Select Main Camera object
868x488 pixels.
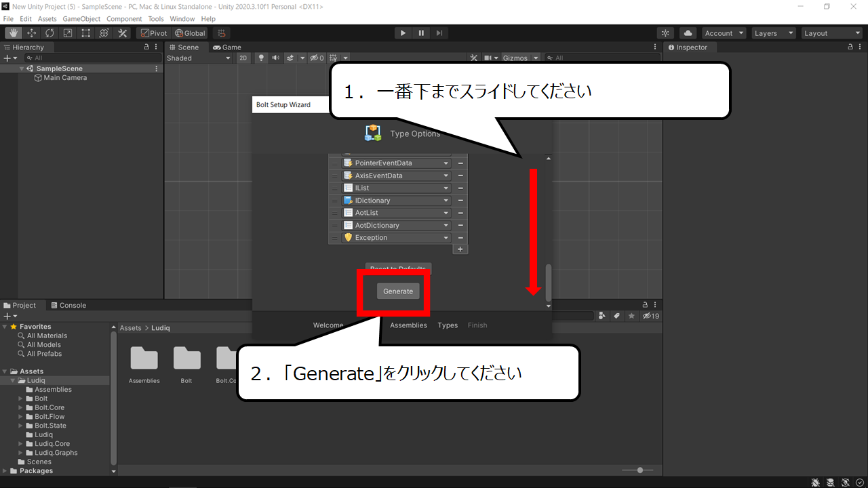click(x=65, y=78)
